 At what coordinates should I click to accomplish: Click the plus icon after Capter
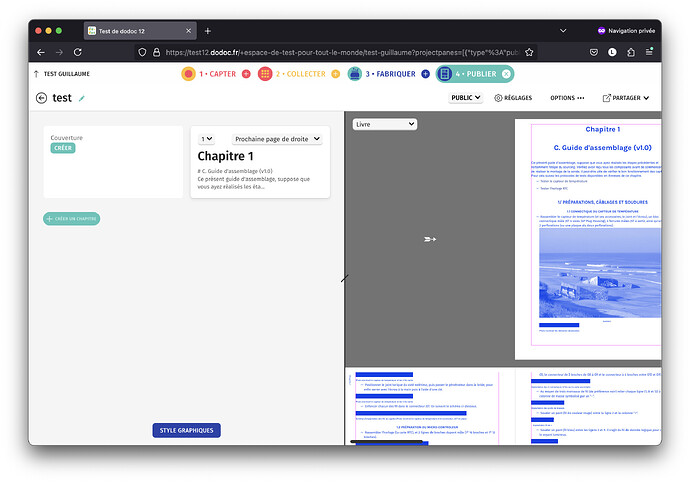click(x=246, y=74)
